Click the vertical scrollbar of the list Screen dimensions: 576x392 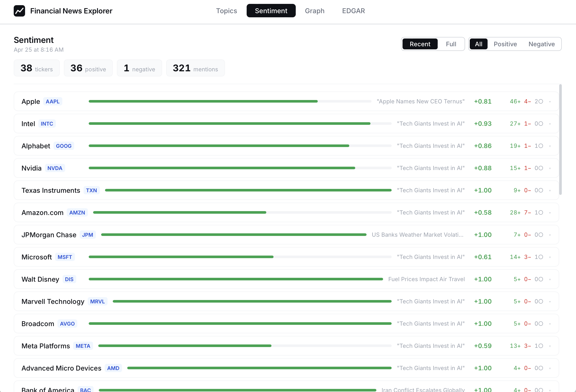click(560, 140)
